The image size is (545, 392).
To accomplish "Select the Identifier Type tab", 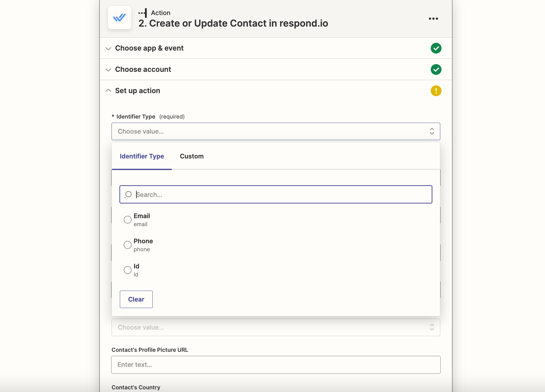I will coord(142,156).
